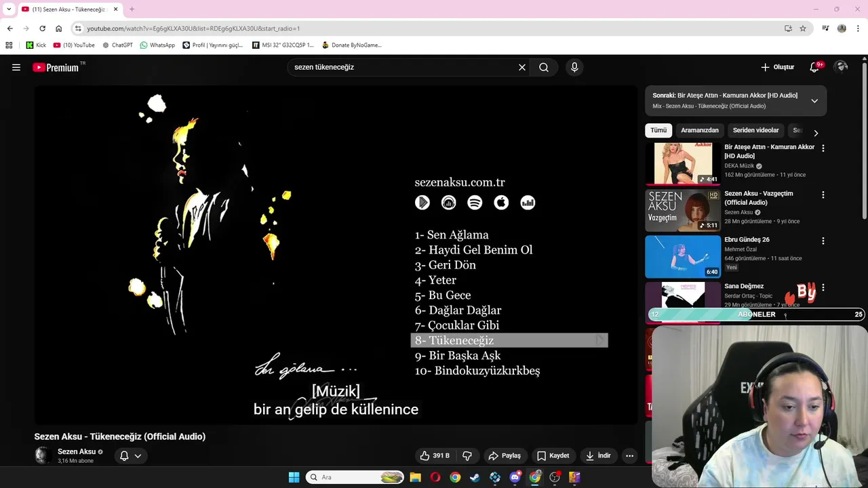Save video with Kaydet button
Image resolution: width=868 pixels, height=488 pixels.
(553, 455)
